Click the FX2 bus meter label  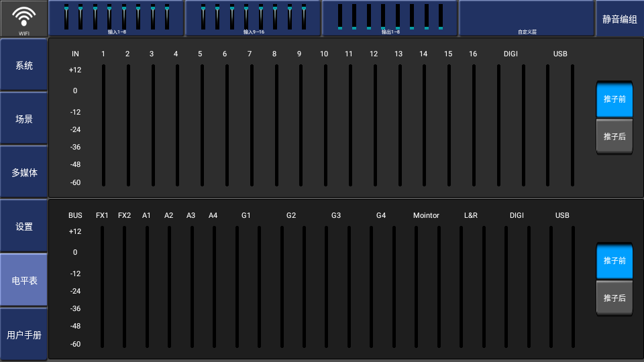coord(125,215)
